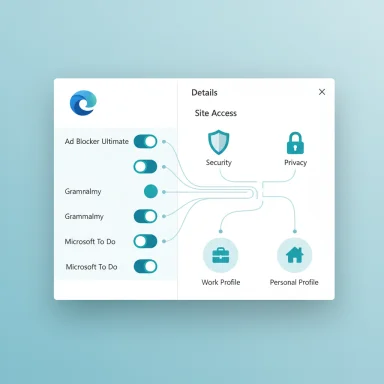The width and height of the screenshot is (384, 384).
Task: Click the "Details" heading
Action: point(204,93)
